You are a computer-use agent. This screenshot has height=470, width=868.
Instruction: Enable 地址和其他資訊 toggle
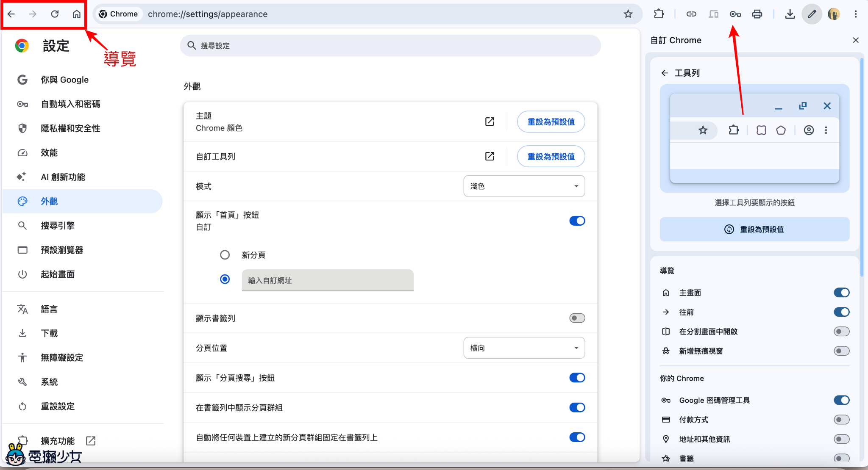(841, 439)
